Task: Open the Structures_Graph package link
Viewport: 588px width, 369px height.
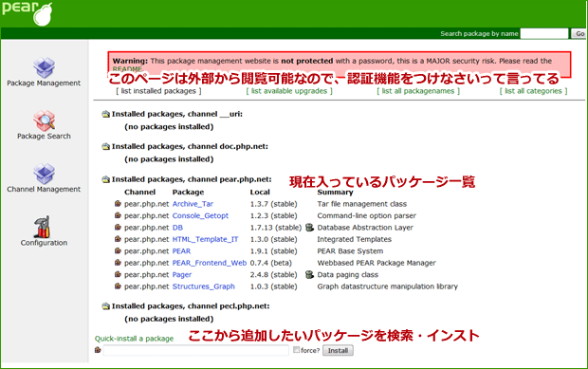Action: pyautogui.click(x=204, y=286)
